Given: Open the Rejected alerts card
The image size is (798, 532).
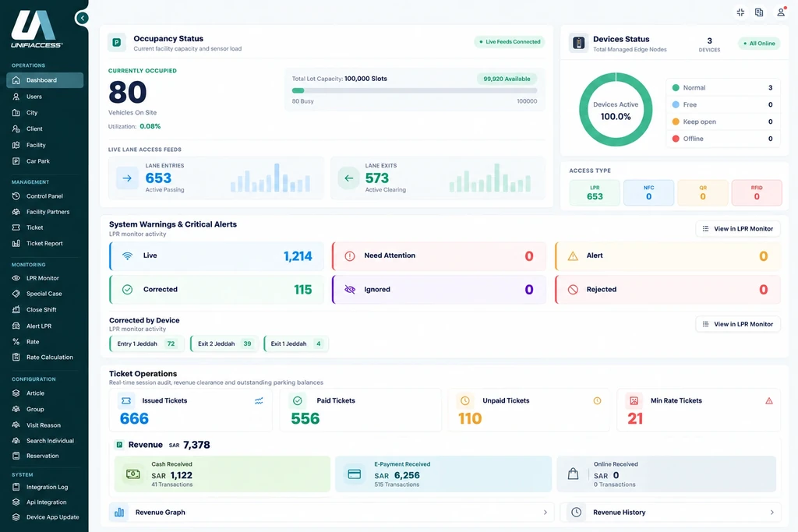Looking at the screenshot, I should tap(668, 290).
